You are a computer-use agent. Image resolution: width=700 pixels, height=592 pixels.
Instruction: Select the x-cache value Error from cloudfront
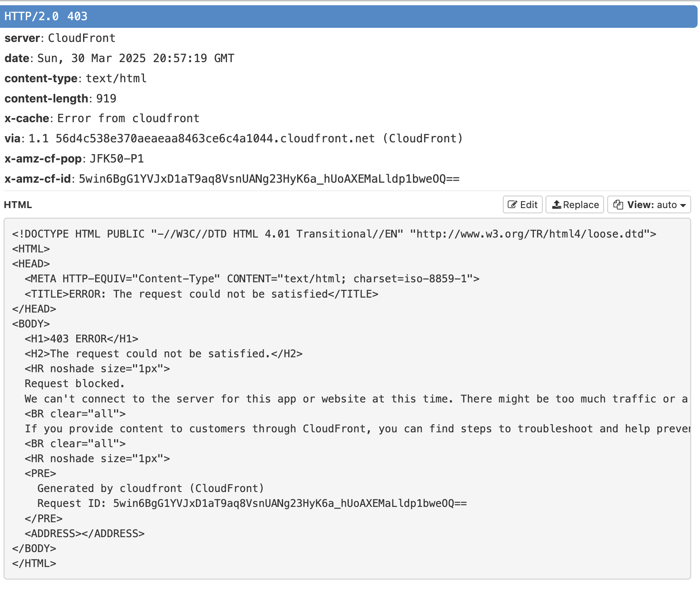click(x=128, y=119)
